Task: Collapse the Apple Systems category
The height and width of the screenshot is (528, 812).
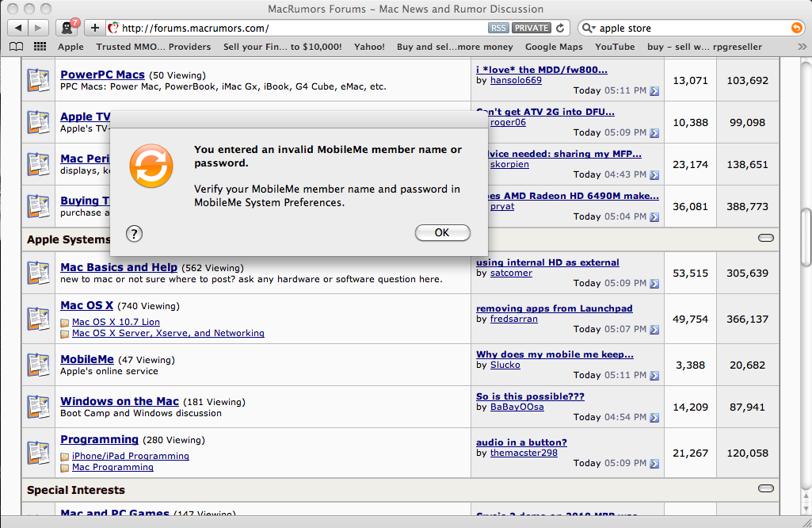Action: pos(765,238)
